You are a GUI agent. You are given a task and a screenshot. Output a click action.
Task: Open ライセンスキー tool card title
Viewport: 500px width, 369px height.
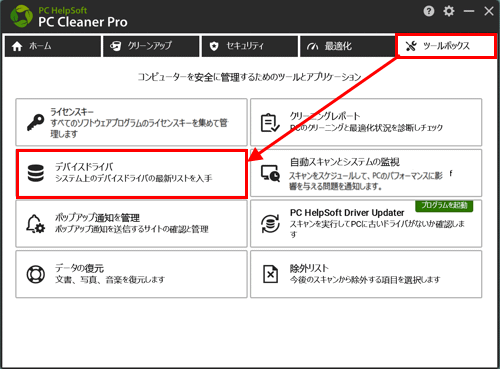coord(72,111)
